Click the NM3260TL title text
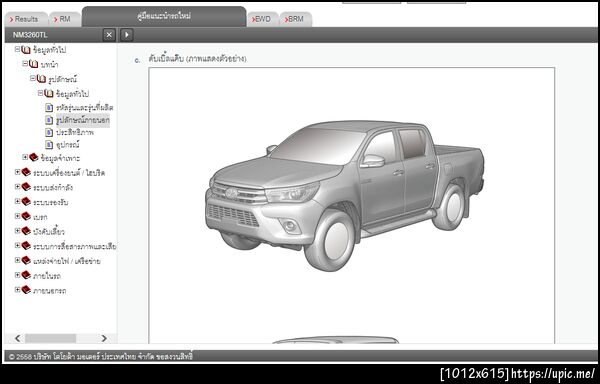Image resolution: width=600 pixels, height=384 pixels. pyautogui.click(x=30, y=35)
